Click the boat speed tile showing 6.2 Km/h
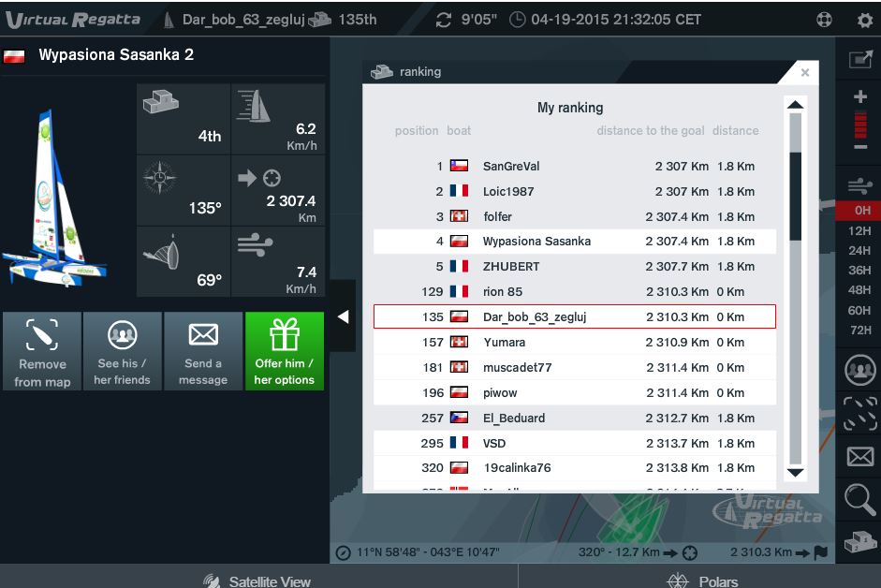 pyautogui.click(x=278, y=119)
